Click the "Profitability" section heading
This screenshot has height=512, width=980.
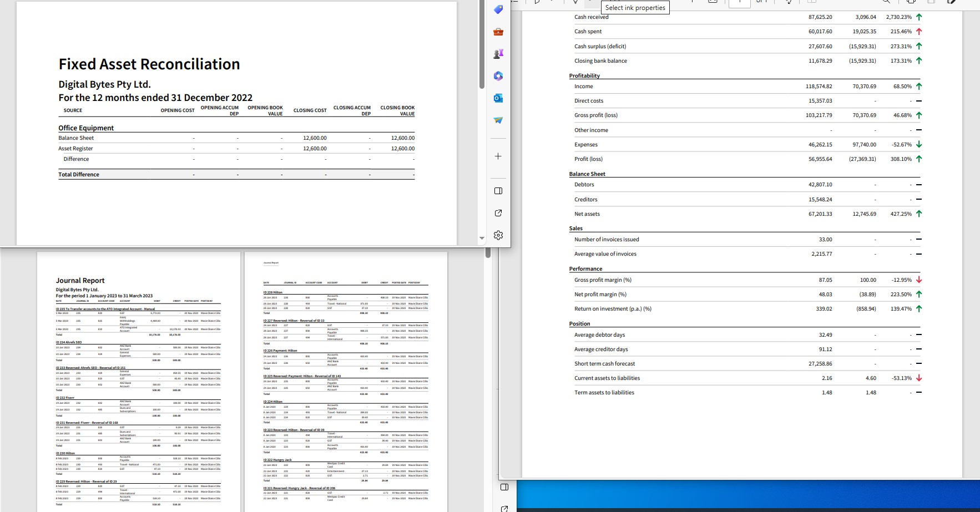tap(584, 76)
